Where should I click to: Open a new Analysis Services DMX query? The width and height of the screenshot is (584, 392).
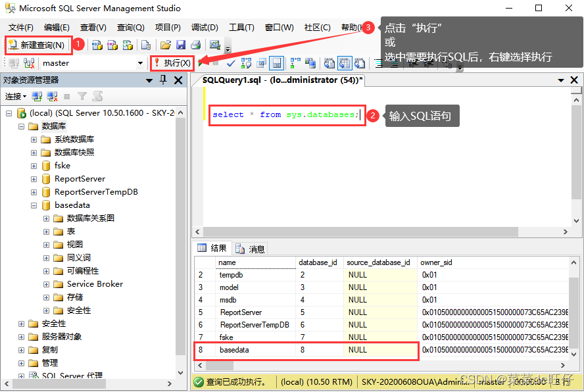112,45
